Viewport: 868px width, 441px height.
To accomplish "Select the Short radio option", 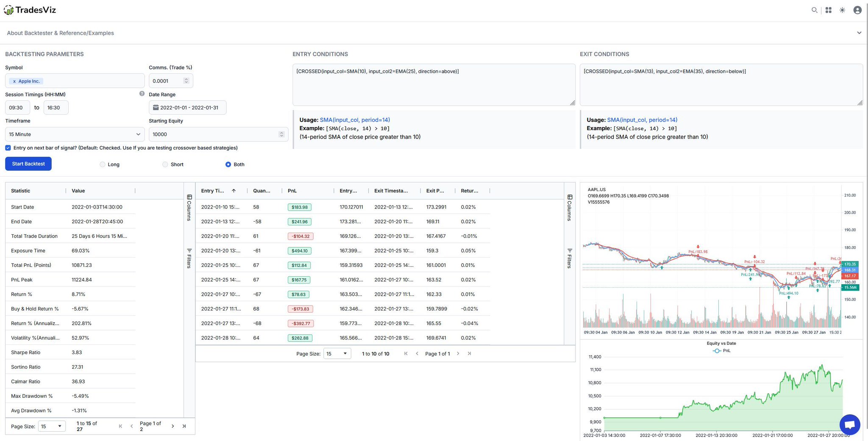I will coord(165,164).
